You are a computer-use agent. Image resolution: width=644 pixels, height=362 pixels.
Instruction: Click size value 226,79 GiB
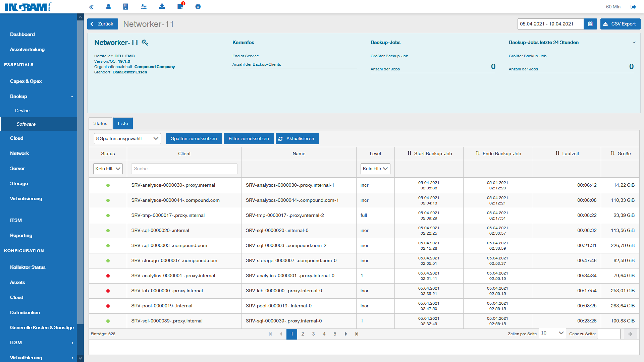(623, 246)
